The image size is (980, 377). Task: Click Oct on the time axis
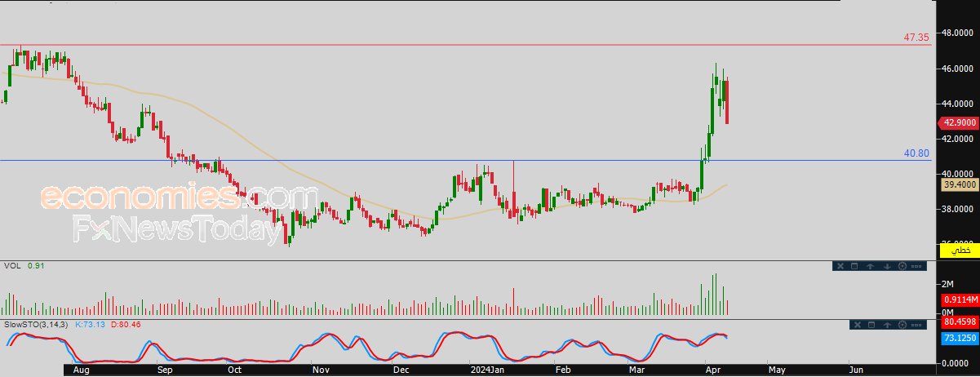234,370
